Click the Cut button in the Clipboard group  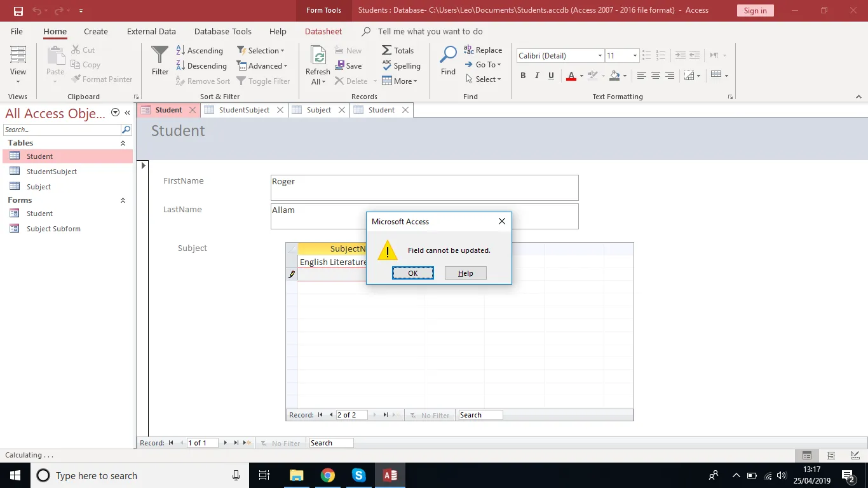point(83,50)
